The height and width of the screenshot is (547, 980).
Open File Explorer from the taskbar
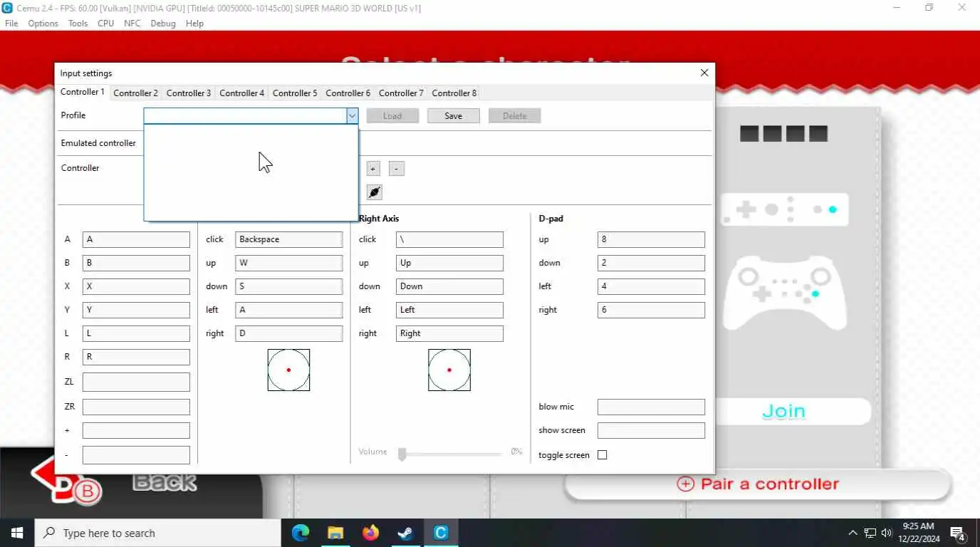click(x=335, y=533)
